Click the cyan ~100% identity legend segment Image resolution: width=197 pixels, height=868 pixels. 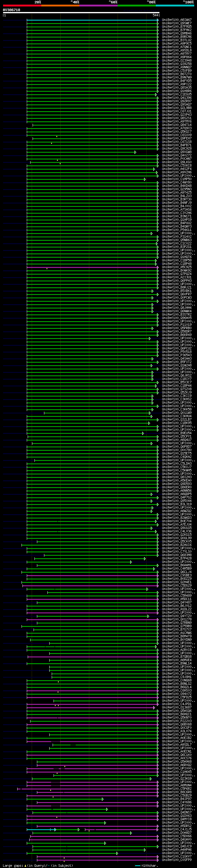[175, 6]
